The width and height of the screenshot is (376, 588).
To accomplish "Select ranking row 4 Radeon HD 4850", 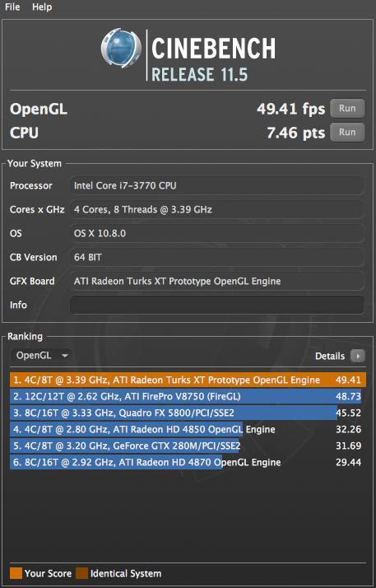I will (188, 429).
